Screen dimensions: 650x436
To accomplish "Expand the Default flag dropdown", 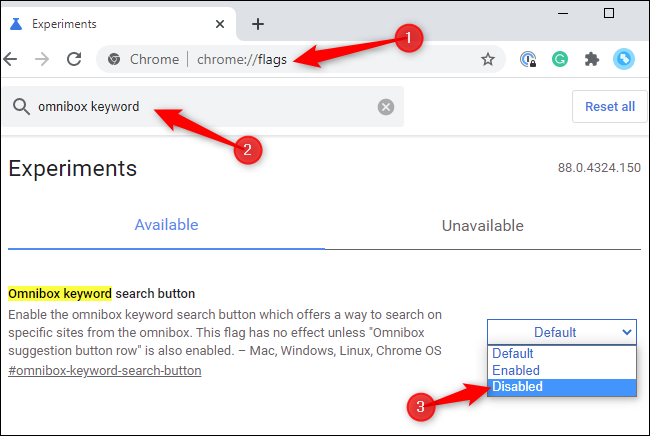I will click(562, 332).
